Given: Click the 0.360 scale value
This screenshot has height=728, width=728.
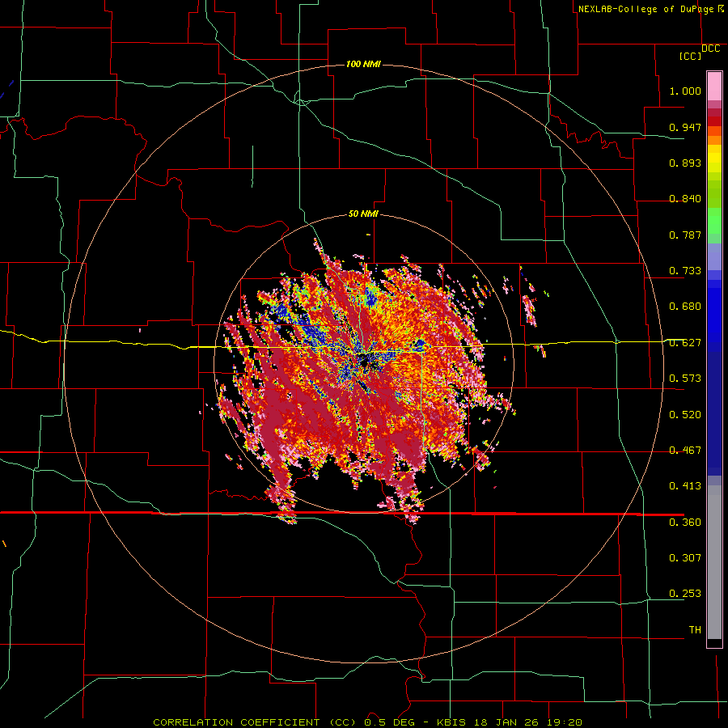Looking at the screenshot, I should [685, 523].
